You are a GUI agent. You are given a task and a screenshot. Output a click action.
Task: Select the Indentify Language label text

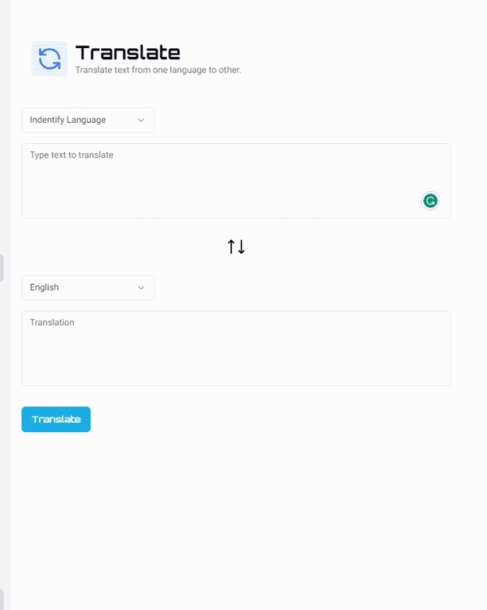68,120
